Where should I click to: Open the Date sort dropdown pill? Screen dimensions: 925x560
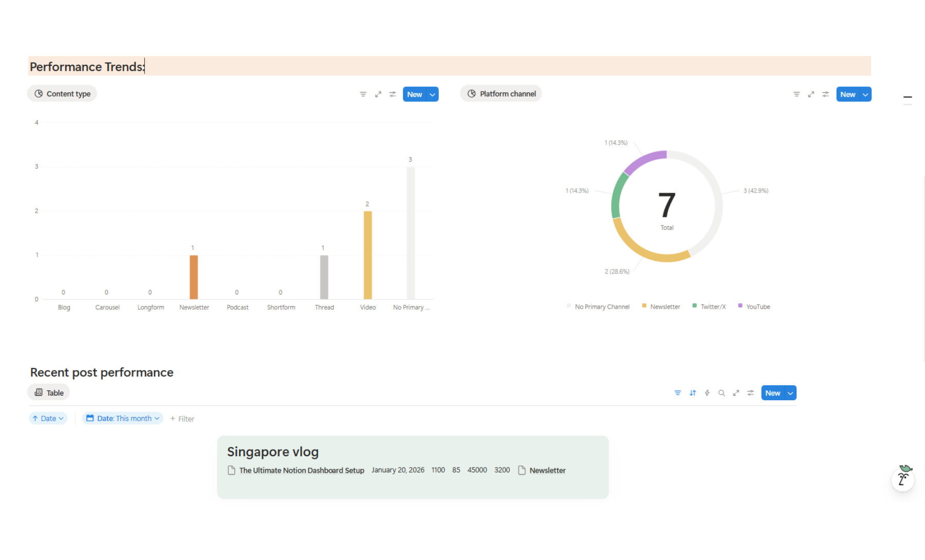(48, 419)
